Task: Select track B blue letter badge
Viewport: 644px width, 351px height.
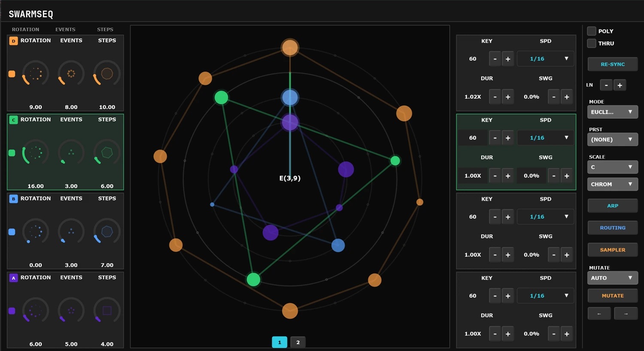Action: tap(13, 199)
